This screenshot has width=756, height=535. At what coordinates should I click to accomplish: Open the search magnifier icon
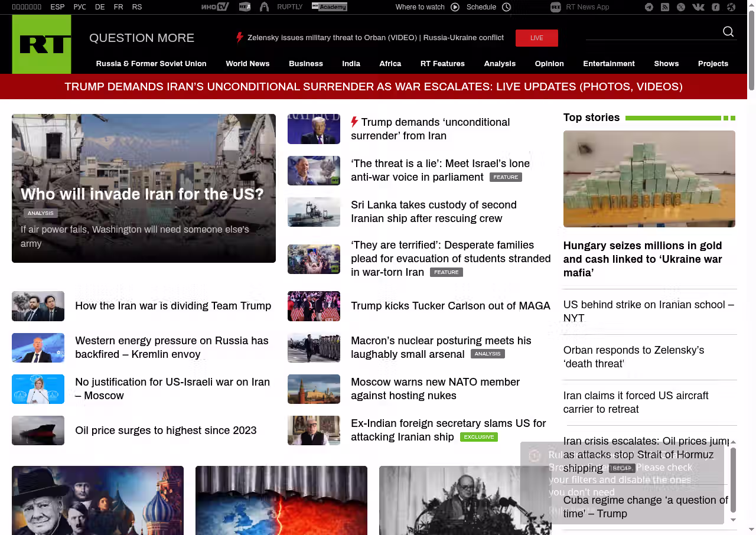tap(728, 32)
